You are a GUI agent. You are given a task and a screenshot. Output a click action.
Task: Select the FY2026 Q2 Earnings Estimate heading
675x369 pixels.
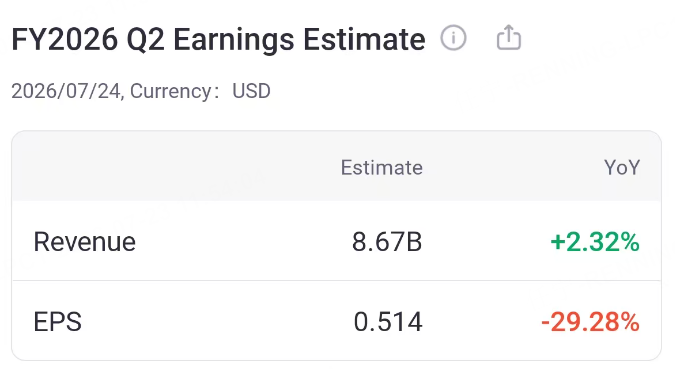click(x=218, y=40)
